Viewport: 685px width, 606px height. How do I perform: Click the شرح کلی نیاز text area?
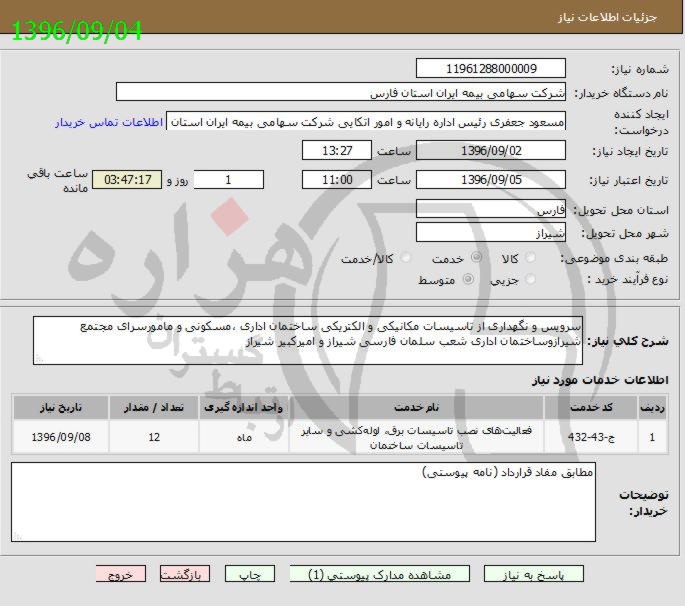(x=308, y=340)
